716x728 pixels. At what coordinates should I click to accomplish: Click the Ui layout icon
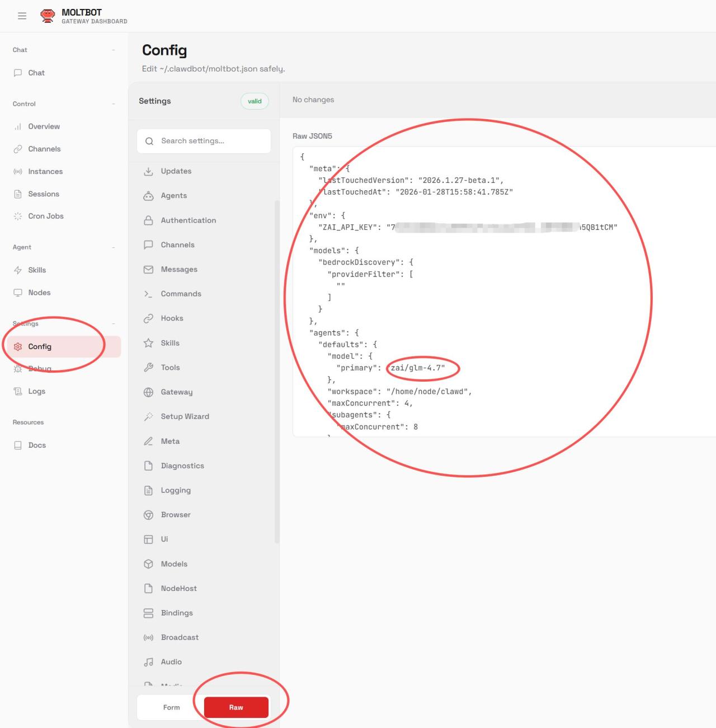pyautogui.click(x=148, y=539)
